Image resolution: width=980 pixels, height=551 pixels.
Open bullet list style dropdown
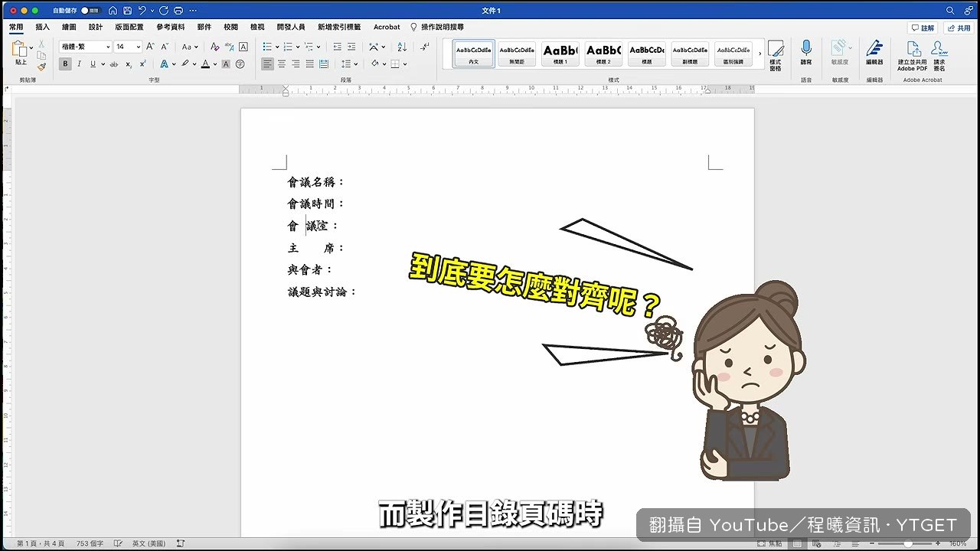[276, 47]
